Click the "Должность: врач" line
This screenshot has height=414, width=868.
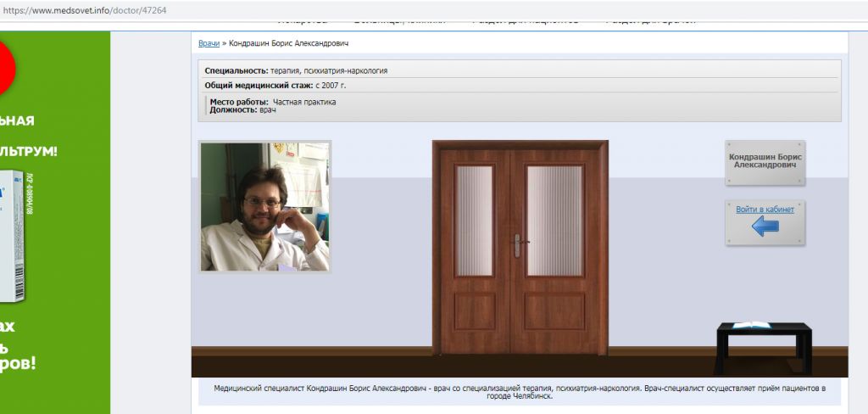243,110
